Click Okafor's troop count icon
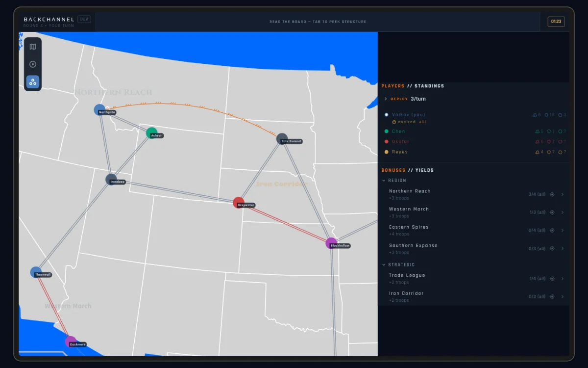Viewport: 588px width, 368px height. 538,142
